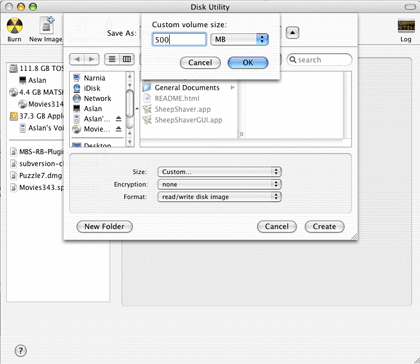Switch to column view
This screenshot has height=364, width=420.
pos(127,59)
